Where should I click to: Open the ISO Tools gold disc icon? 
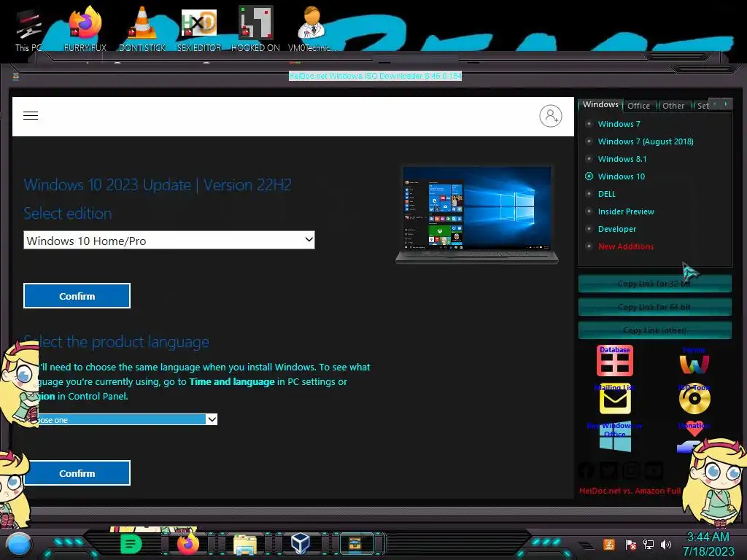pyautogui.click(x=694, y=399)
